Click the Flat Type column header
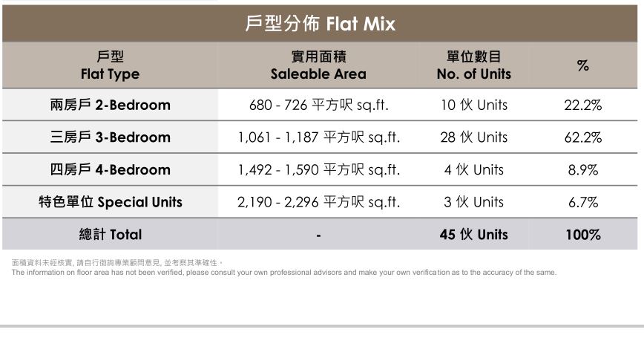 [x=110, y=65]
